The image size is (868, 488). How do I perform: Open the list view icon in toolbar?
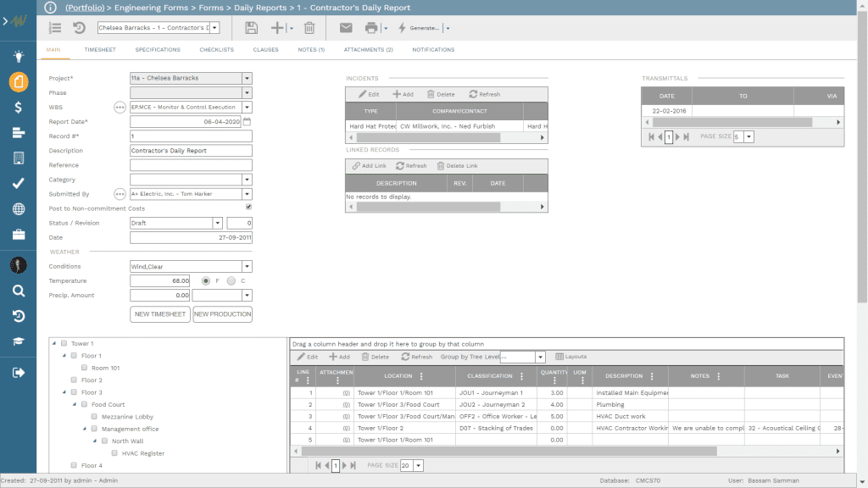pos(55,28)
